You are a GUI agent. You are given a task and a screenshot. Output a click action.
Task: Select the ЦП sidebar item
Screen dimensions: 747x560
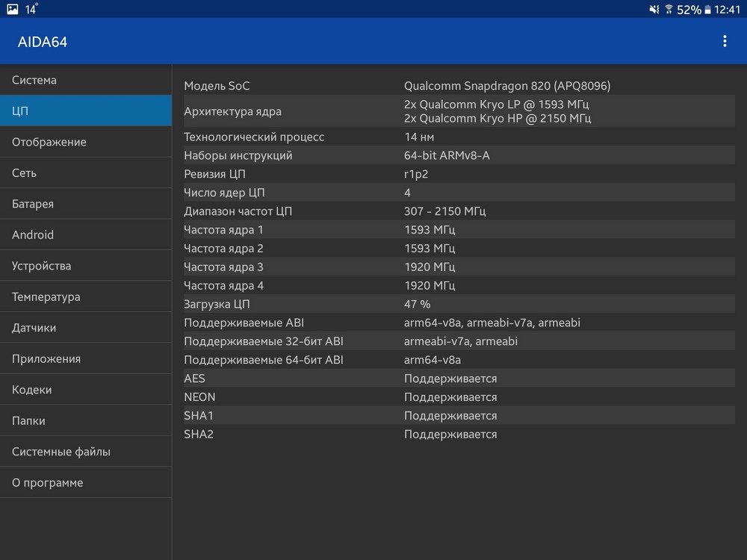click(86, 111)
